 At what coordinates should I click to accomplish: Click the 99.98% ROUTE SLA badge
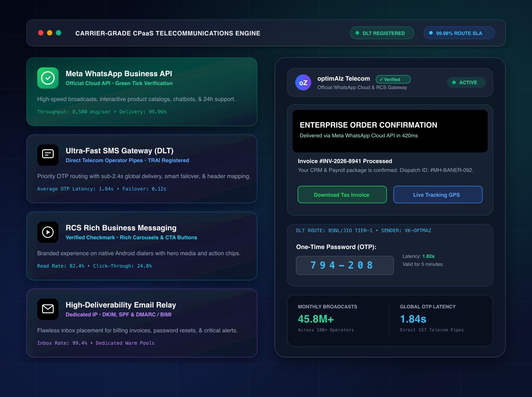459,33
